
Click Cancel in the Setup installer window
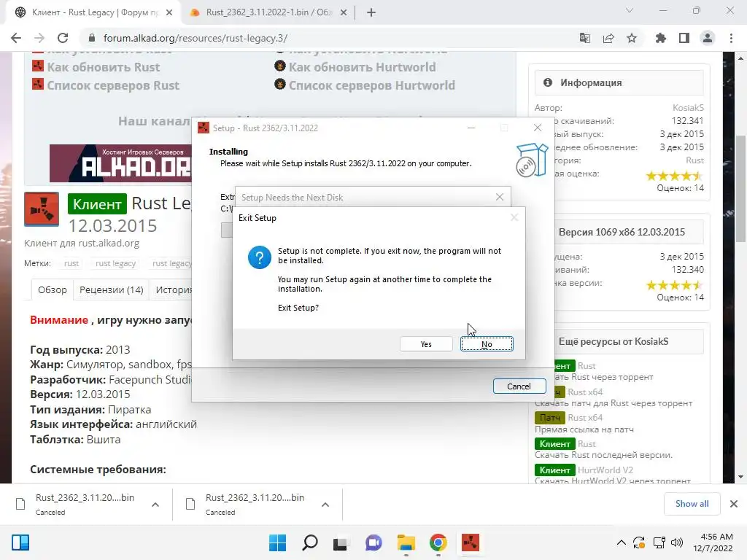(519, 386)
